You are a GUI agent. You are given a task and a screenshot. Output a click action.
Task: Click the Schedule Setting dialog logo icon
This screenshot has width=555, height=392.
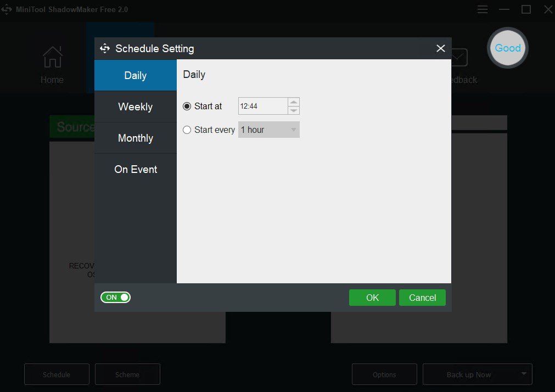click(105, 48)
